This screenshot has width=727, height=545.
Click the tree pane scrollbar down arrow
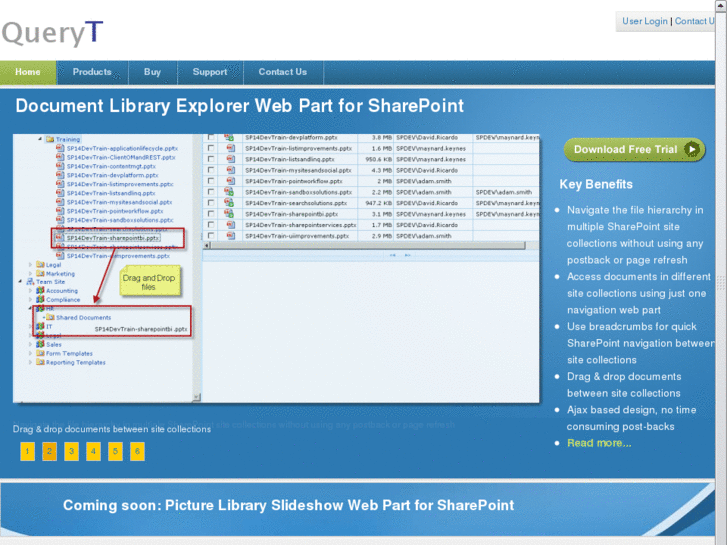point(197,397)
